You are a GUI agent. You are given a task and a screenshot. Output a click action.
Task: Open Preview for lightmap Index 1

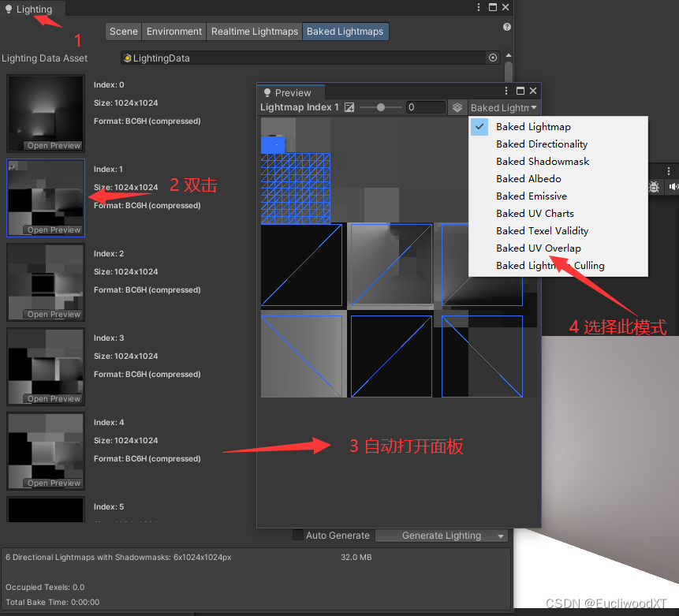tap(54, 230)
